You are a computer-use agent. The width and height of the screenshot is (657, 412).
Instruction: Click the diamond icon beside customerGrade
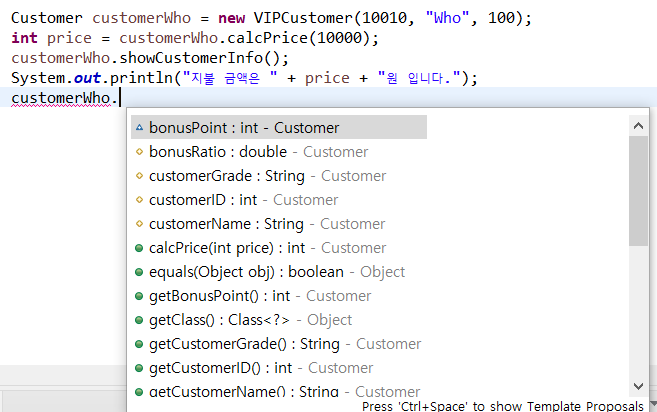click(x=140, y=176)
